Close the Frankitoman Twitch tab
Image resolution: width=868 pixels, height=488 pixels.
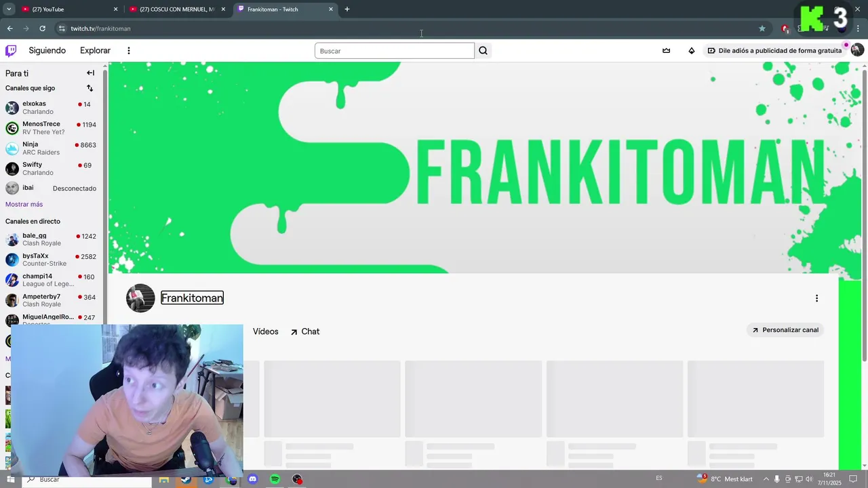point(331,9)
